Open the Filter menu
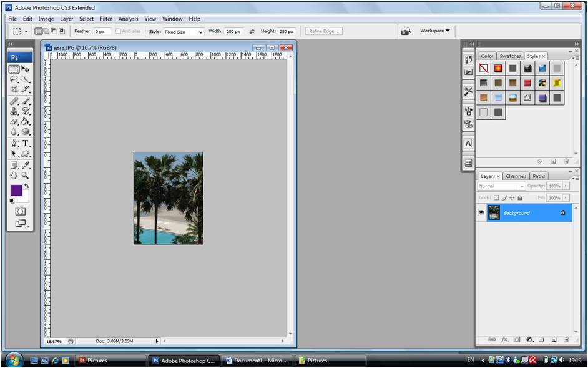This screenshot has height=368, width=588. [106, 19]
